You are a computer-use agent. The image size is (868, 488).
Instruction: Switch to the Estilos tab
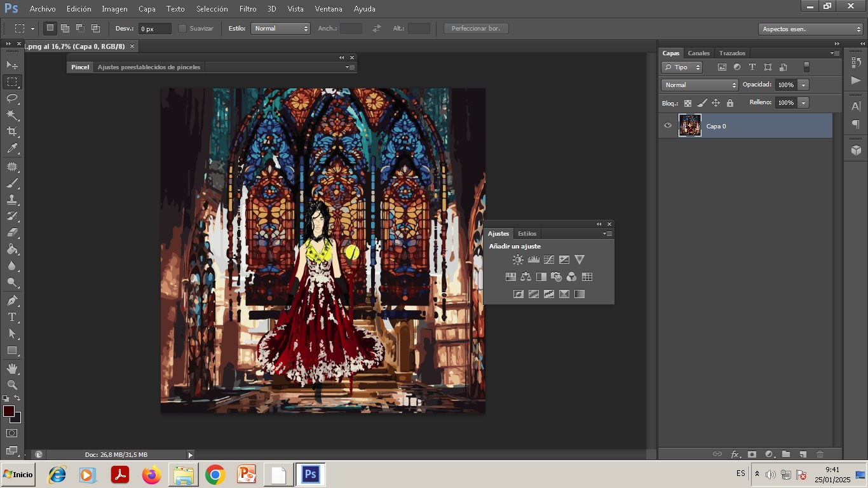527,234
